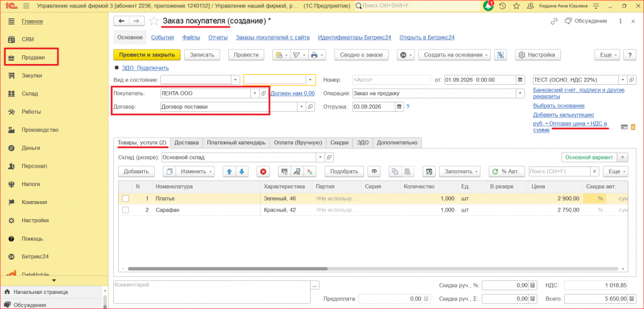The width and height of the screenshot is (644, 309).
Task: Open the ЭДО: Подключить link
Action: coord(145,68)
